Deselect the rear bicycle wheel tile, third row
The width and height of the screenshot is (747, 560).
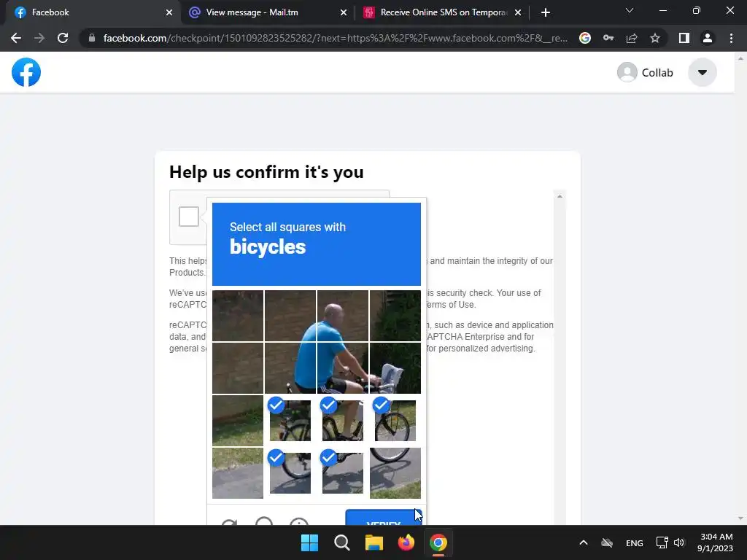tap(290, 421)
